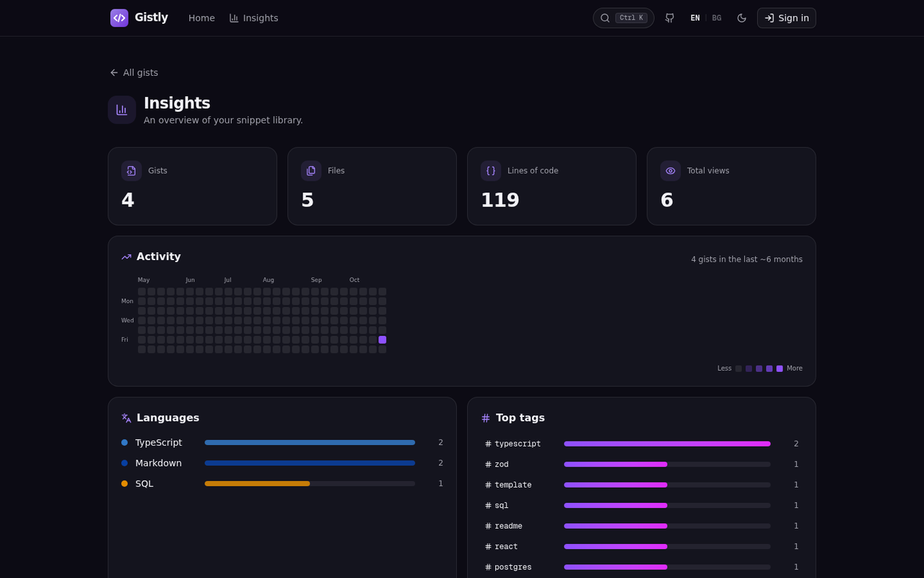This screenshot has width=924, height=578.
Task: Click the back arrow beside All gists
Action: (114, 72)
